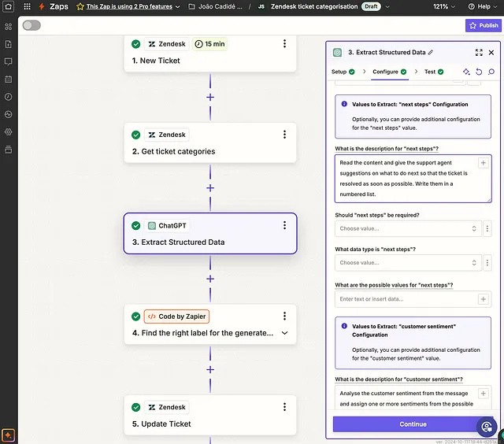The height and width of the screenshot is (444, 504).
Task: Open options menu beside the data type dropdown
Action: (x=487, y=262)
